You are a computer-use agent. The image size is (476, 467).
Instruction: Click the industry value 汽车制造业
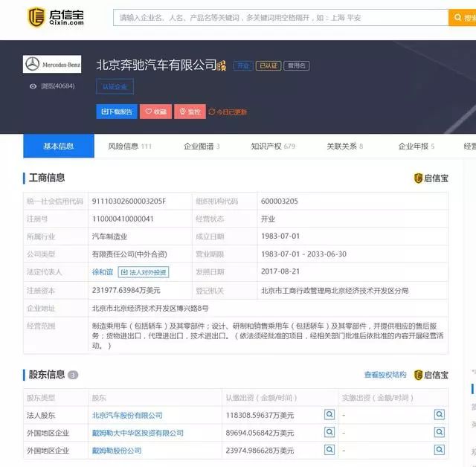coord(109,236)
